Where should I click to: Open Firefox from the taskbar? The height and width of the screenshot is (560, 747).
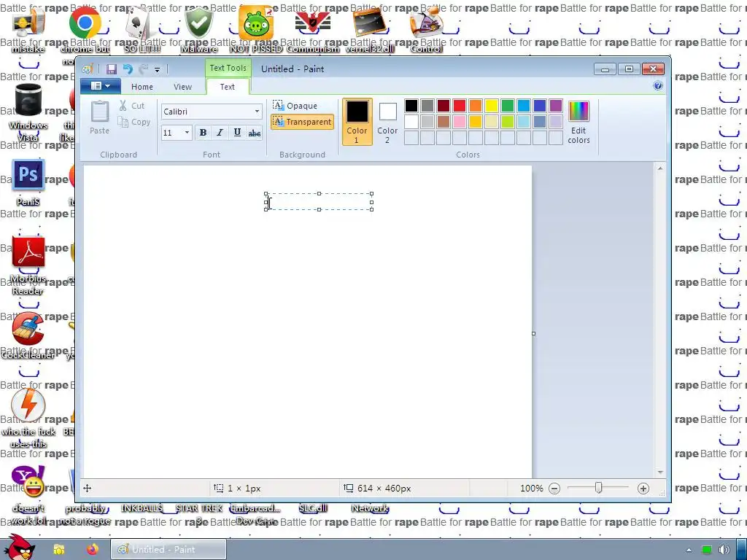[x=93, y=550]
